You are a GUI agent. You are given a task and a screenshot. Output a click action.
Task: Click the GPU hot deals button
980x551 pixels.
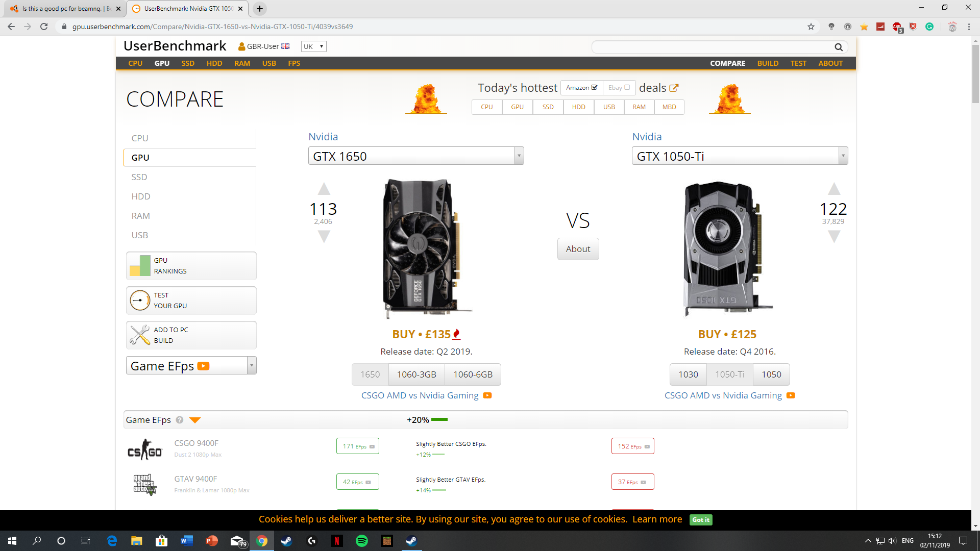(x=517, y=107)
